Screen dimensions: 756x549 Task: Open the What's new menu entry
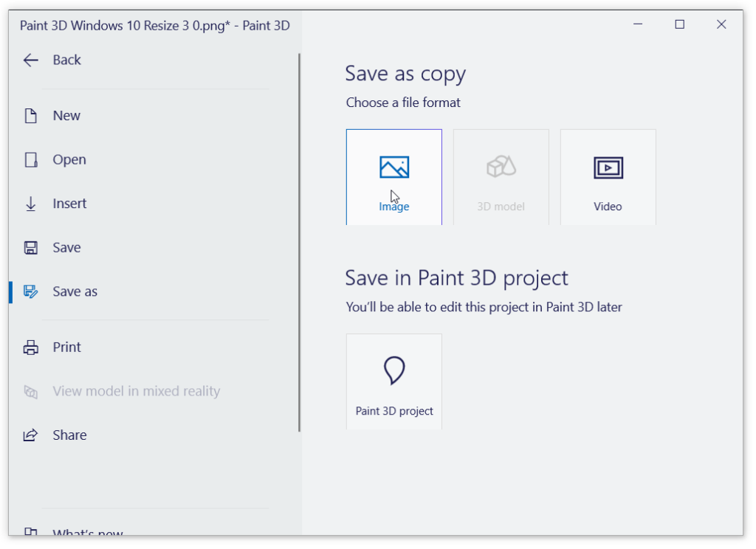(87, 532)
